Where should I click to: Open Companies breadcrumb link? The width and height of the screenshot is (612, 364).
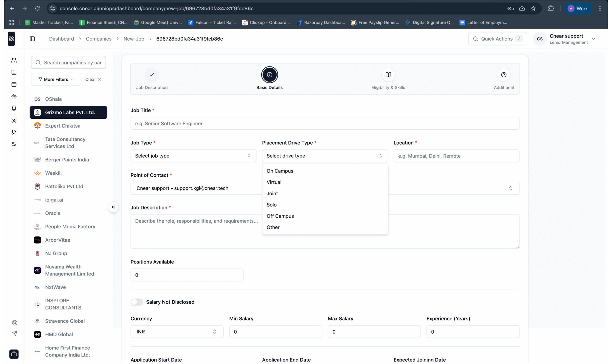click(98, 39)
